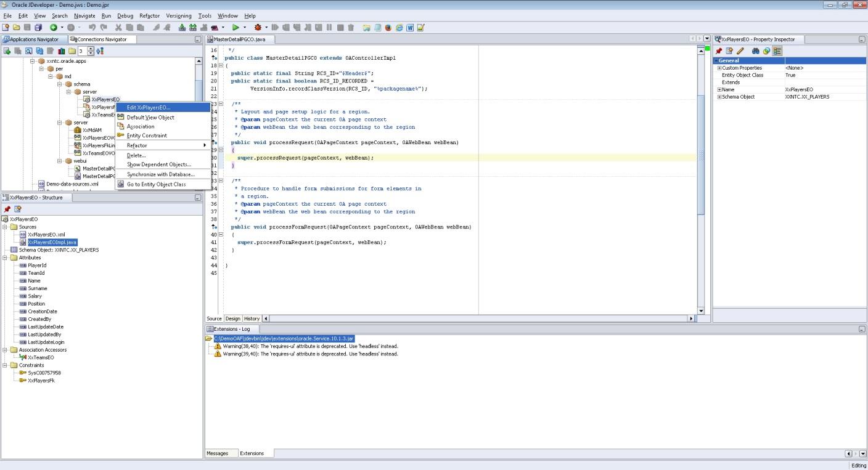868x470 pixels.
Task: Click the folder icon in navigator toolbar
Action: point(72,51)
